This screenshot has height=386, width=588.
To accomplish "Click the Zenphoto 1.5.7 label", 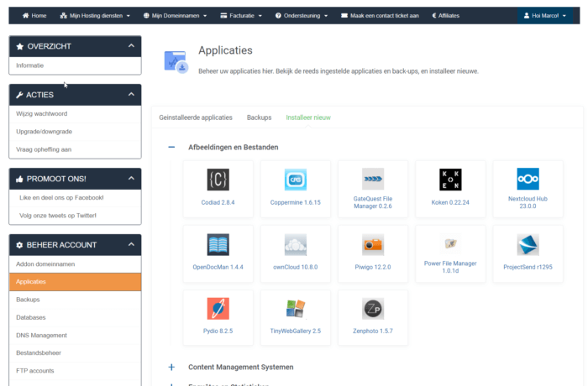I will [x=373, y=331].
